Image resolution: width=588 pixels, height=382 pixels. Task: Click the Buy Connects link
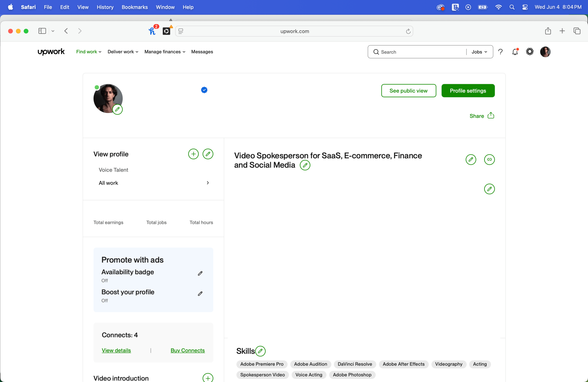187,350
